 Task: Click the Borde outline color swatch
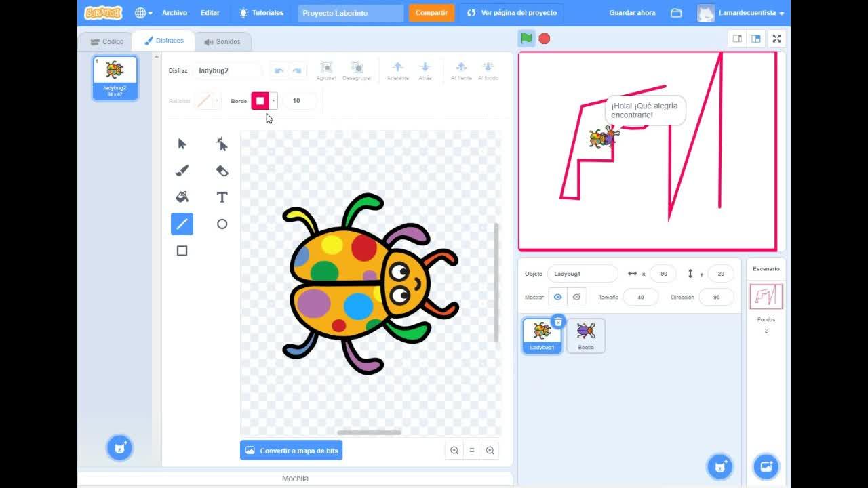[x=260, y=101]
